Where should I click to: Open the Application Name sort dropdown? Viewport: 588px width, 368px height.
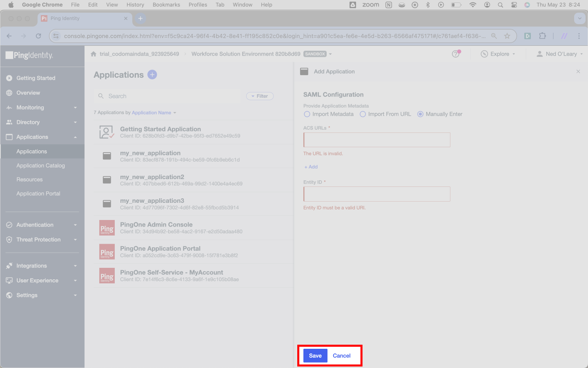(154, 112)
